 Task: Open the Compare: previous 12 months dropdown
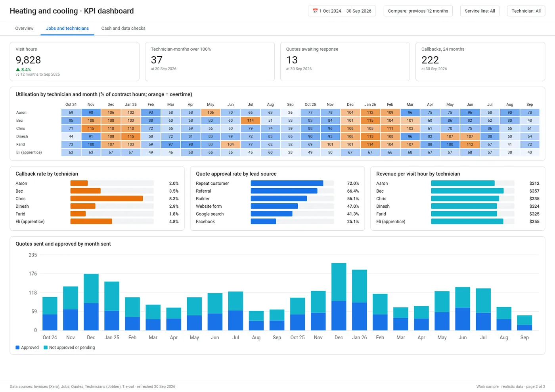coord(418,11)
